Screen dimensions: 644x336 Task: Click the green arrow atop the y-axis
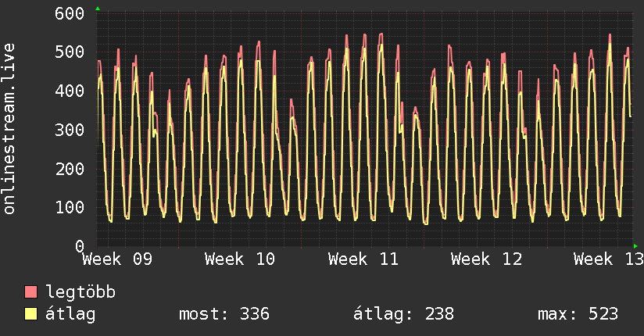click(x=97, y=9)
